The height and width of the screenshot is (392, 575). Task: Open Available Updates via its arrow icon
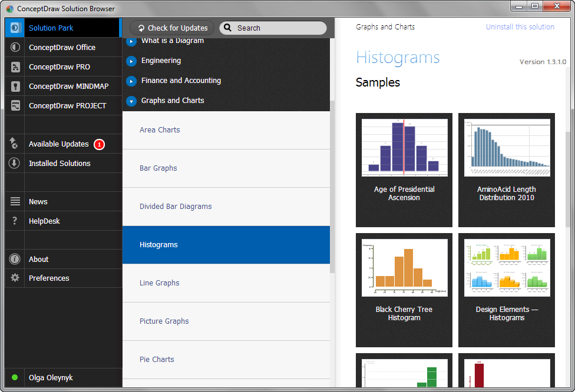coord(14,144)
